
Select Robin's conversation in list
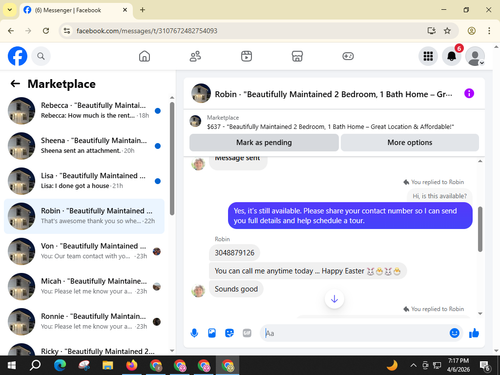click(x=84, y=216)
